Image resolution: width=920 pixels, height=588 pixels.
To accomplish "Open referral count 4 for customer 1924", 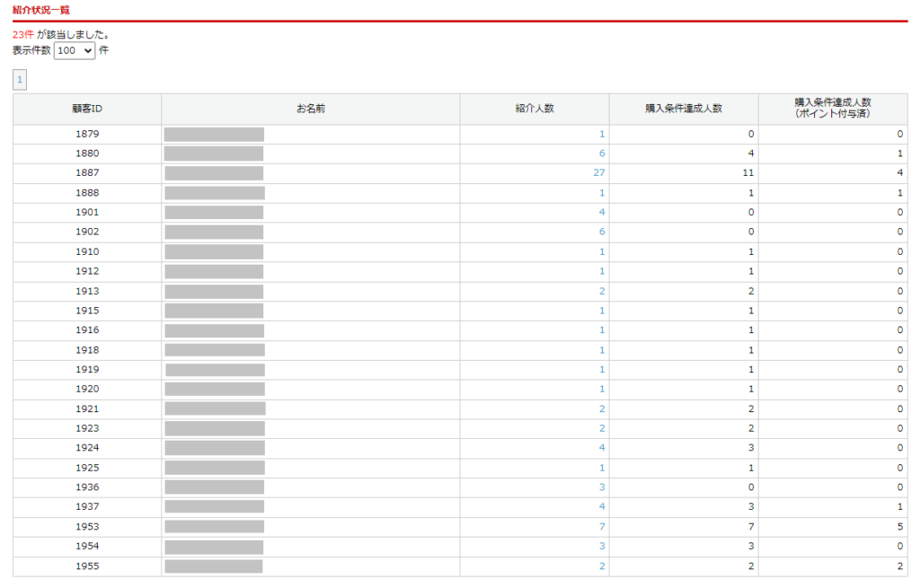I will click(x=601, y=448).
